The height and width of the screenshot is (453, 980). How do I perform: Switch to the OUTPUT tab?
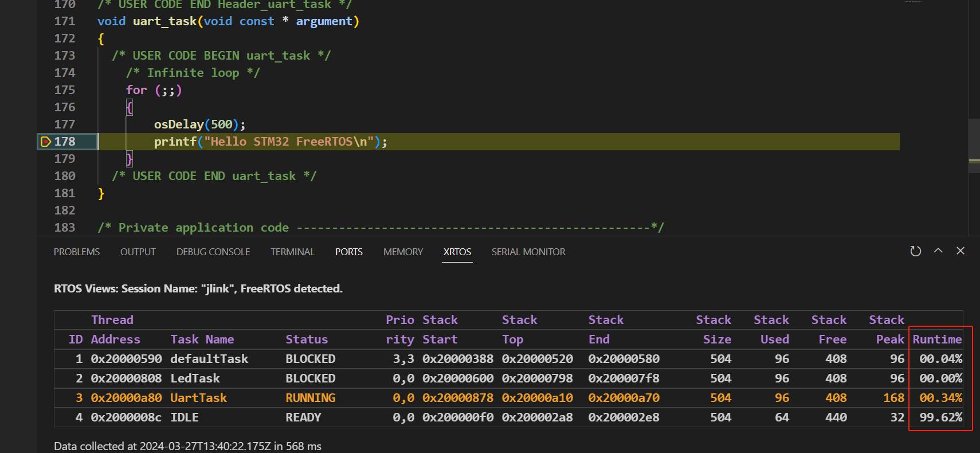(138, 252)
